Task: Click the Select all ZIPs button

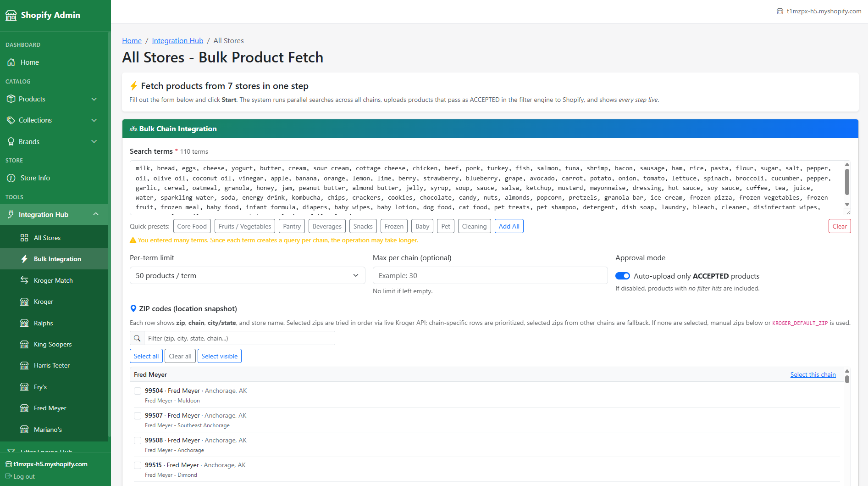Action: (x=146, y=356)
